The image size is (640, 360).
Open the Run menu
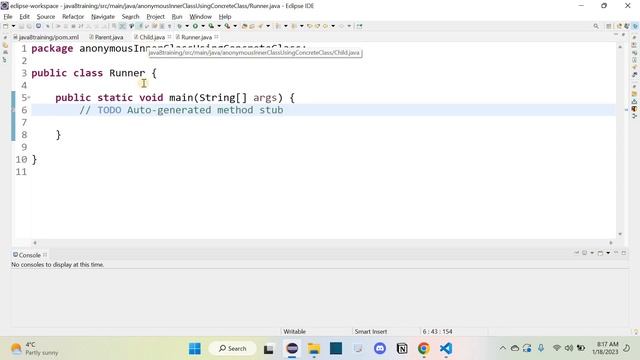pyautogui.click(x=177, y=17)
